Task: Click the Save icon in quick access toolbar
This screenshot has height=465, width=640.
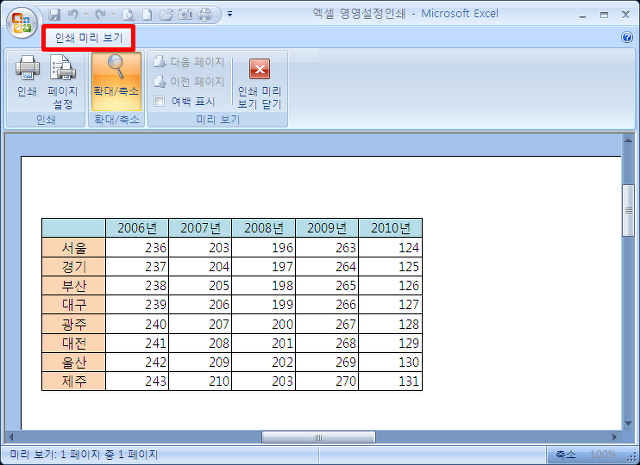Action: pyautogui.click(x=54, y=15)
